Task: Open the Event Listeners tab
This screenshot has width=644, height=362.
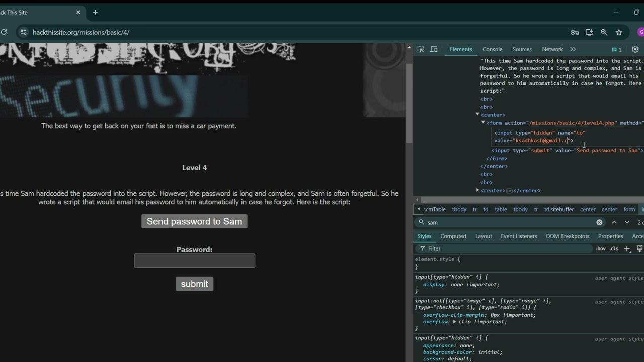Action: point(519,236)
